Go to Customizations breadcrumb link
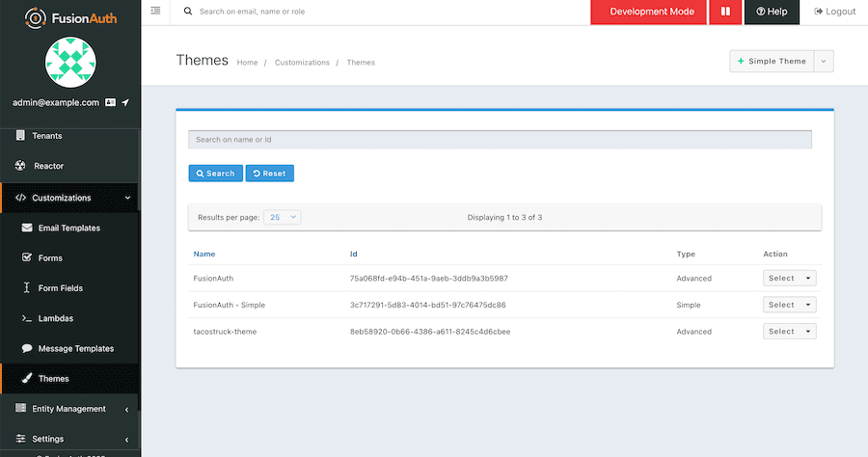Viewport: 868px width, 457px height. (x=302, y=63)
